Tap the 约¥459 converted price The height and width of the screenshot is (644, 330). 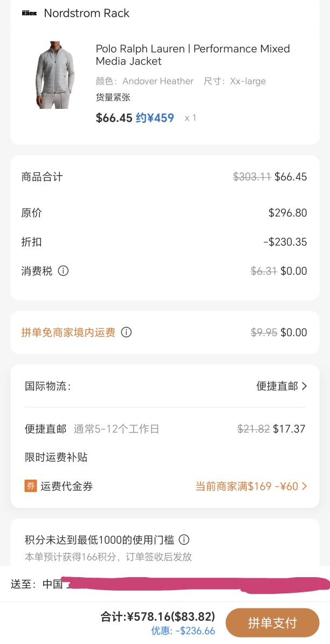point(155,118)
